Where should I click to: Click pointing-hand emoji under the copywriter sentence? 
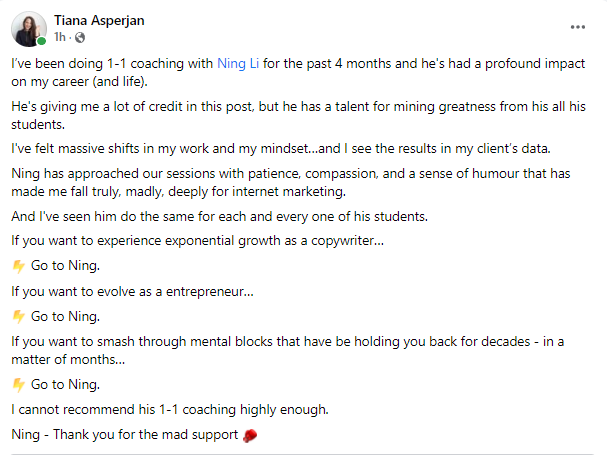(x=18, y=267)
